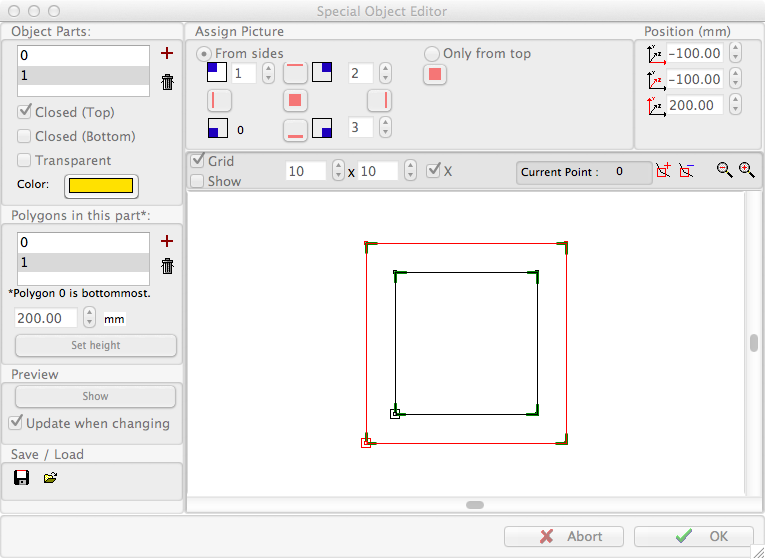The width and height of the screenshot is (765, 559).
Task: Click the Z position field 200.00
Action: [x=695, y=105]
